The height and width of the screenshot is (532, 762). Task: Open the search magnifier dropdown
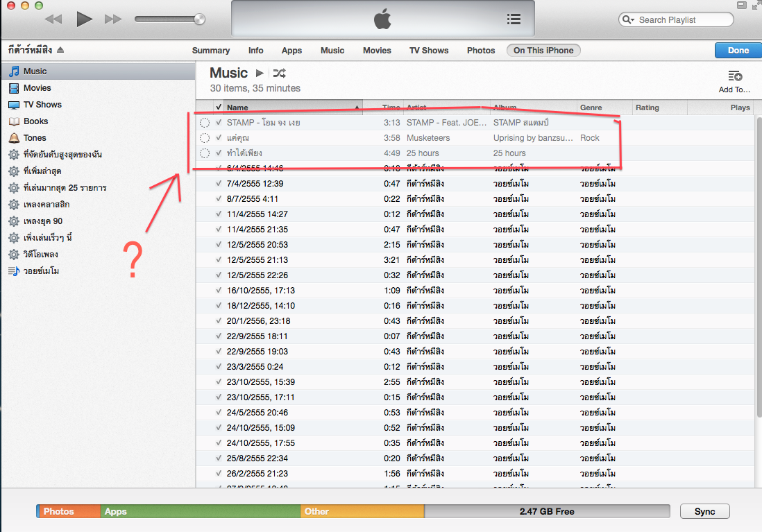coord(628,19)
